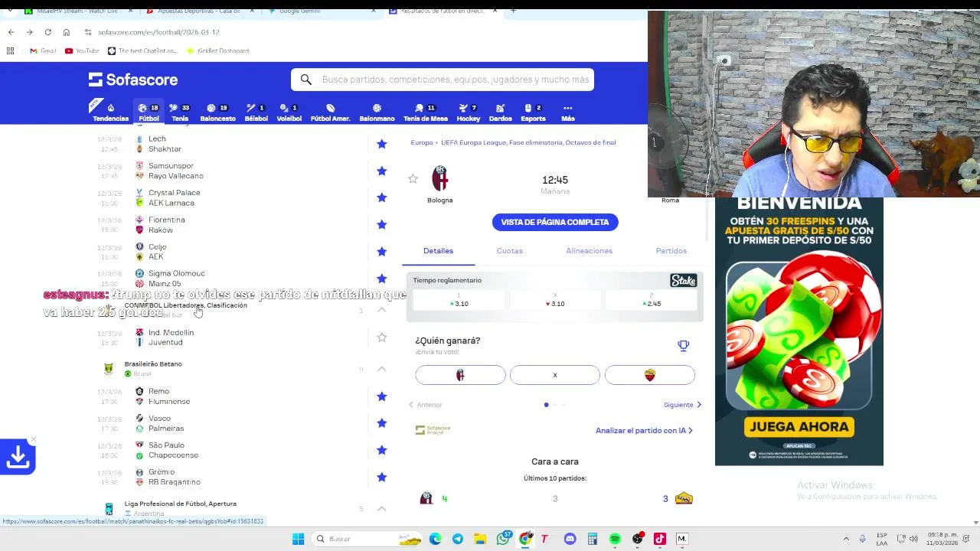Toggle favorite star for Ind. Medellín match
The height and width of the screenshot is (551, 980).
pyautogui.click(x=381, y=337)
